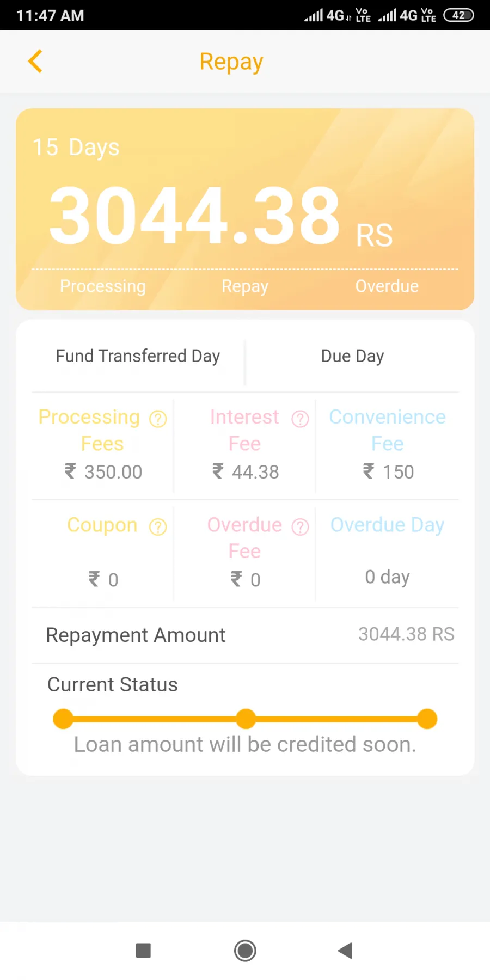This screenshot has height=980, width=490.
Task: Tap the orange back arrow in header
Action: click(35, 61)
